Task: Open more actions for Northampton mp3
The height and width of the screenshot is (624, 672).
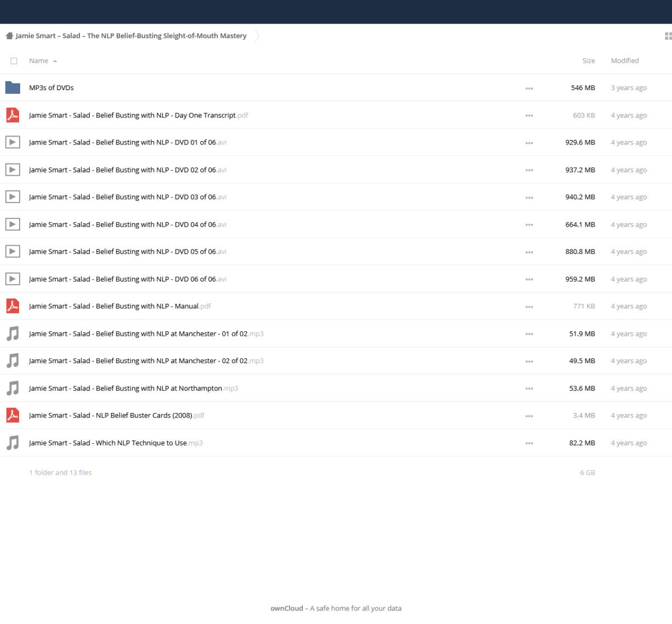Action: (529, 388)
